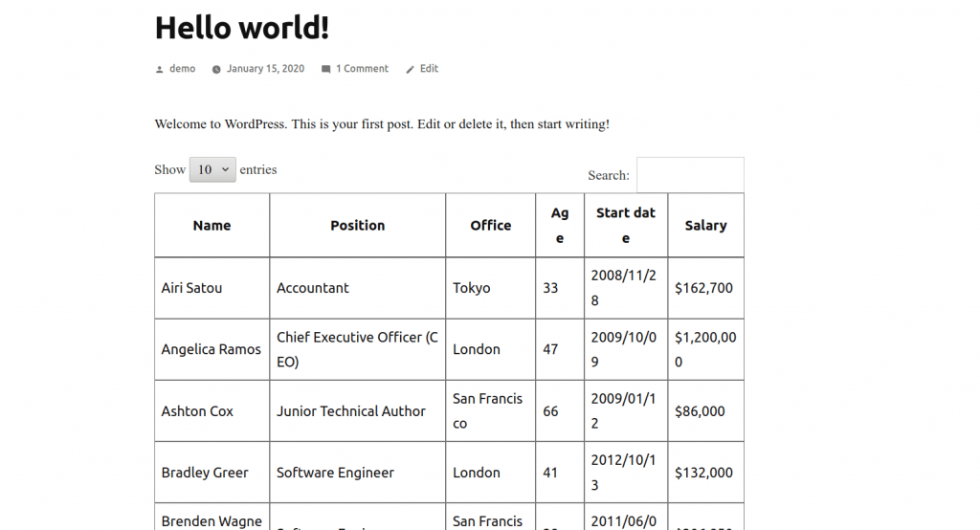Open the January 15, 2020 date link
This screenshot has width=980, height=530.
266,69
